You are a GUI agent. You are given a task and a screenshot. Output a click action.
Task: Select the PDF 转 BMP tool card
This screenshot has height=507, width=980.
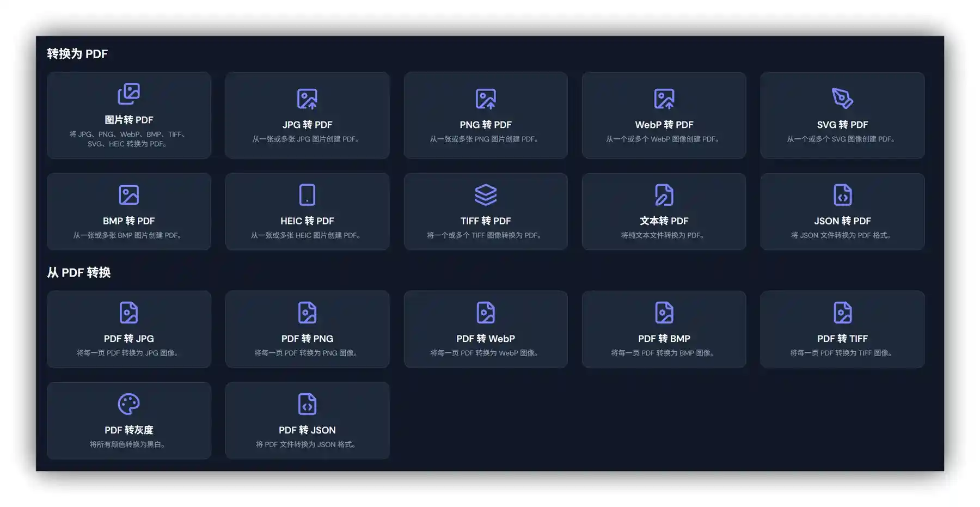pos(664,329)
